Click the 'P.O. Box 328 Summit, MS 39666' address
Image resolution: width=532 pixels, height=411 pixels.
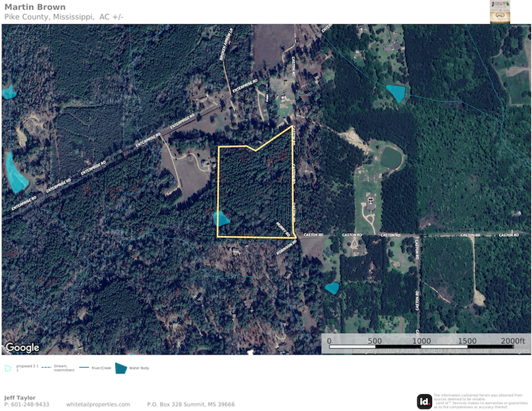click(x=191, y=404)
